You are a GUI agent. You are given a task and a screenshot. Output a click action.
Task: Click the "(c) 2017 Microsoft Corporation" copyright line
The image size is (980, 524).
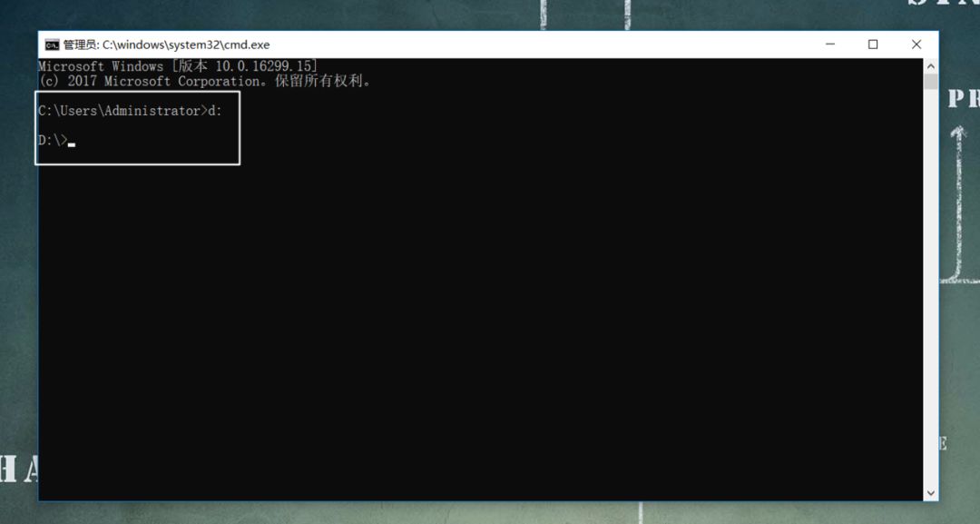(204, 82)
